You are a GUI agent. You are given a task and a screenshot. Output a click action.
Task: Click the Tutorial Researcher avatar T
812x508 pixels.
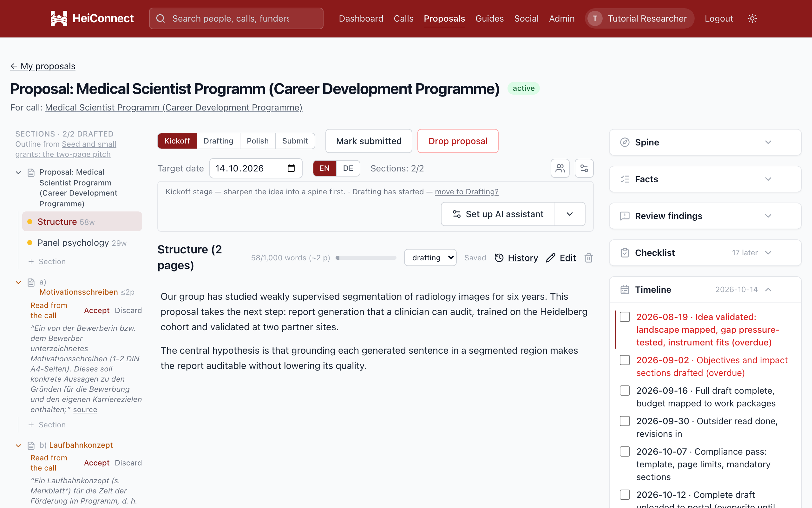(x=595, y=18)
